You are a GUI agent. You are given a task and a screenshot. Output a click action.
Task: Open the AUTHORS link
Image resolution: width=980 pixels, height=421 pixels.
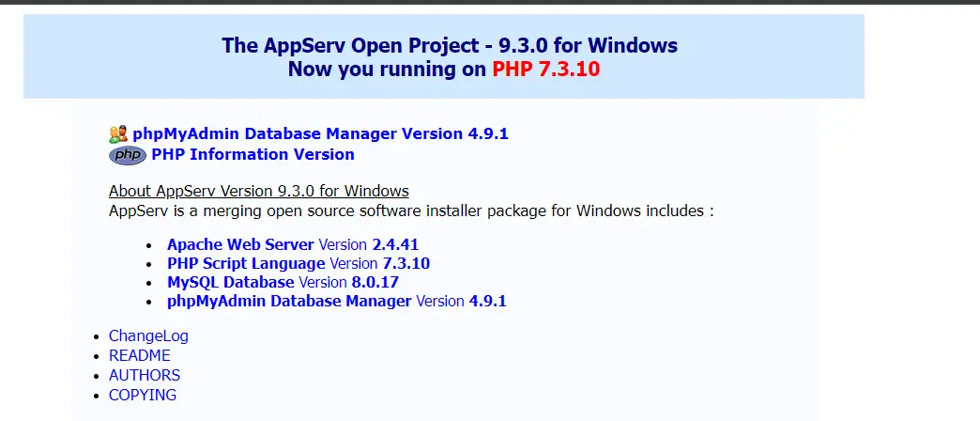point(145,375)
